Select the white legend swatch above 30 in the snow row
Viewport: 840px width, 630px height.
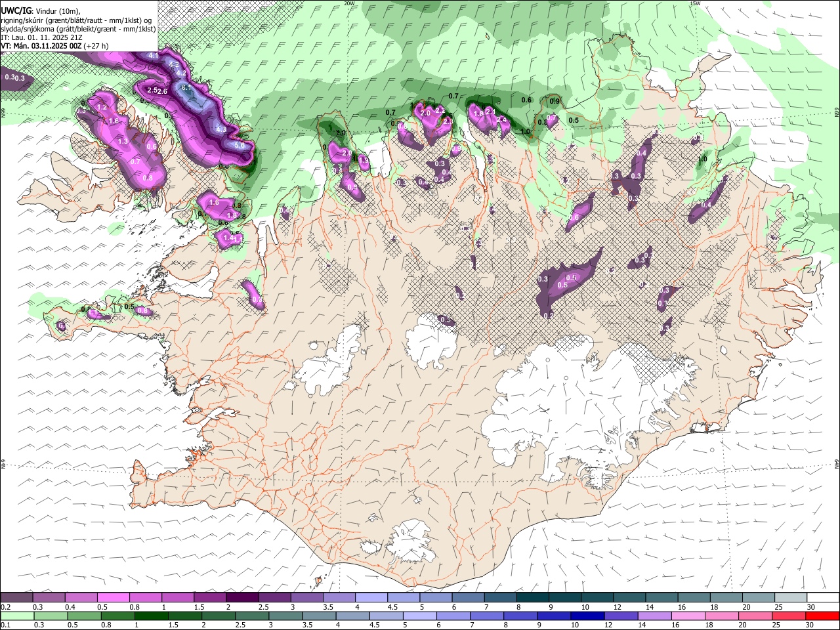pos(823,598)
